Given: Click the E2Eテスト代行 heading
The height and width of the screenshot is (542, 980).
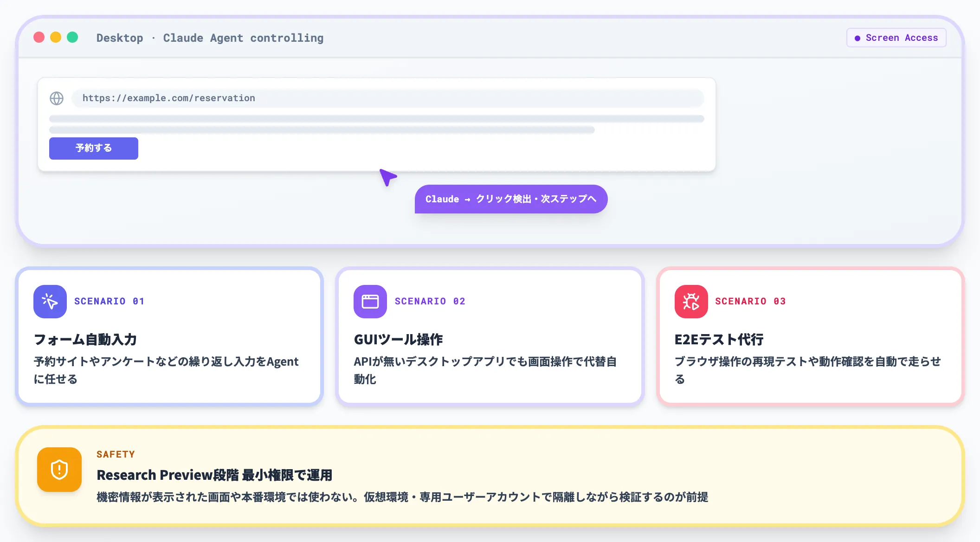Looking at the screenshot, I should pyautogui.click(x=719, y=340).
